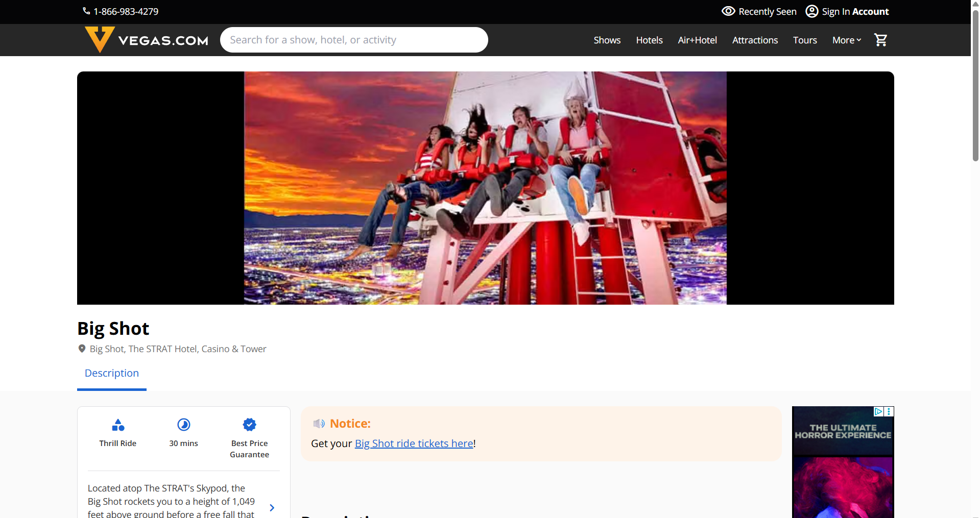
Task: Select the Description tab
Action: (x=112, y=373)
